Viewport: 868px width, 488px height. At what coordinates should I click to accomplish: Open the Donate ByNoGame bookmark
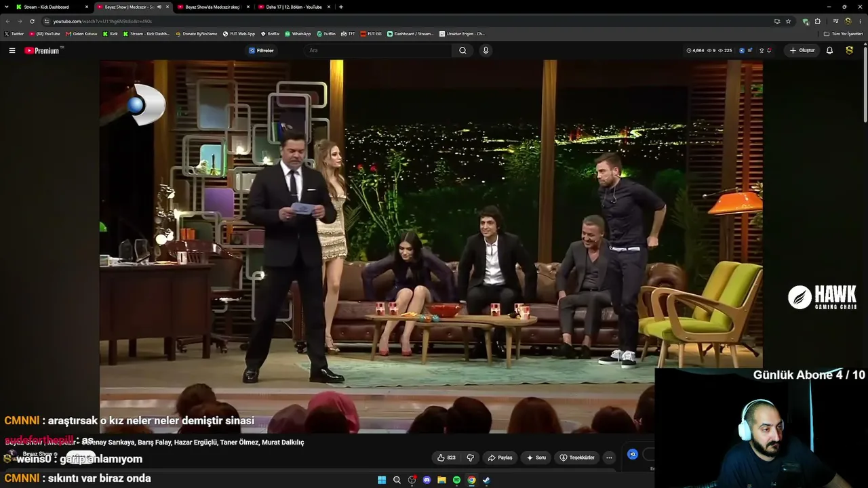click(197, 34)
